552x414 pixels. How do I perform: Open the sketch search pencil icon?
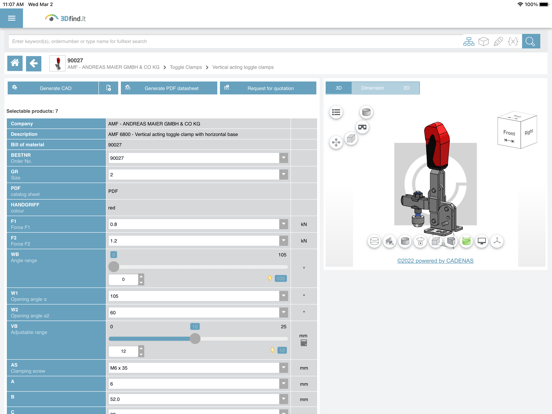point(498,42)
